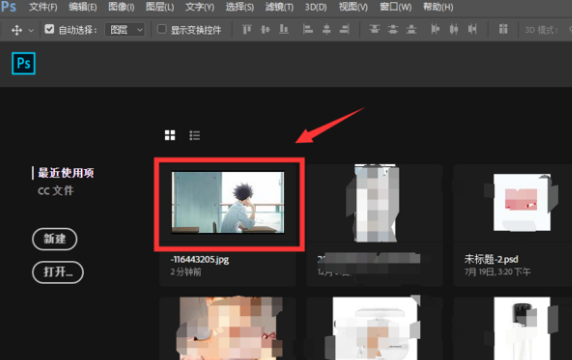The width and height of the screenshot is (572, 360).
Task: Select the Move tool icon in options bar
Action: [17, 30]
